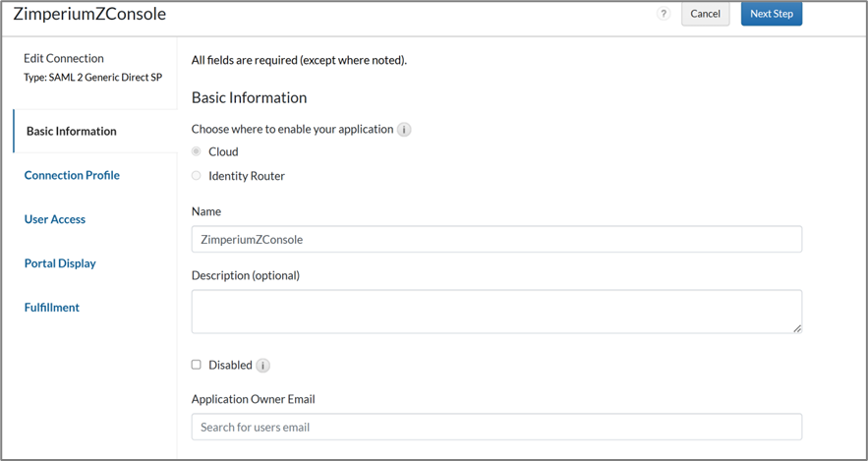The image size is (868, 461).
Task: Grab the Description box resize handle
Action: click(796, 328)
